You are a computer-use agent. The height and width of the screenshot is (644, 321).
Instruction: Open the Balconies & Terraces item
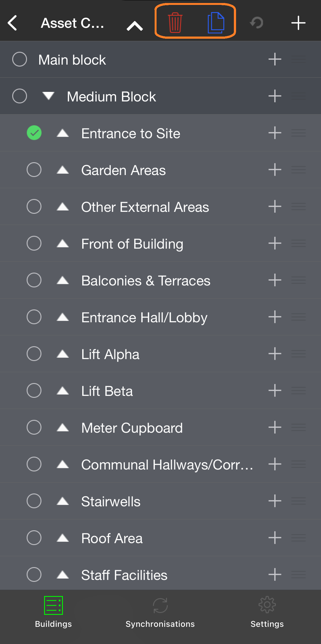pyautogui.click(x=146, y=281)
